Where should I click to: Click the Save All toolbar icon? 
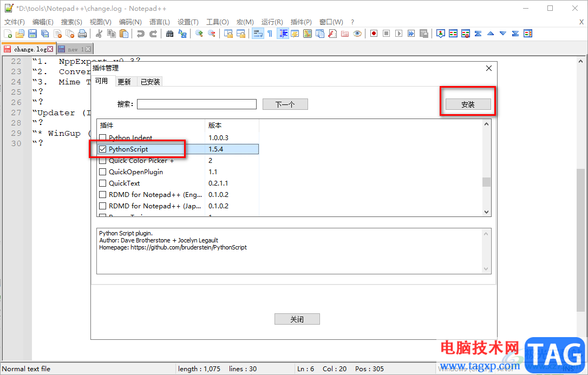tap(45, 34)
